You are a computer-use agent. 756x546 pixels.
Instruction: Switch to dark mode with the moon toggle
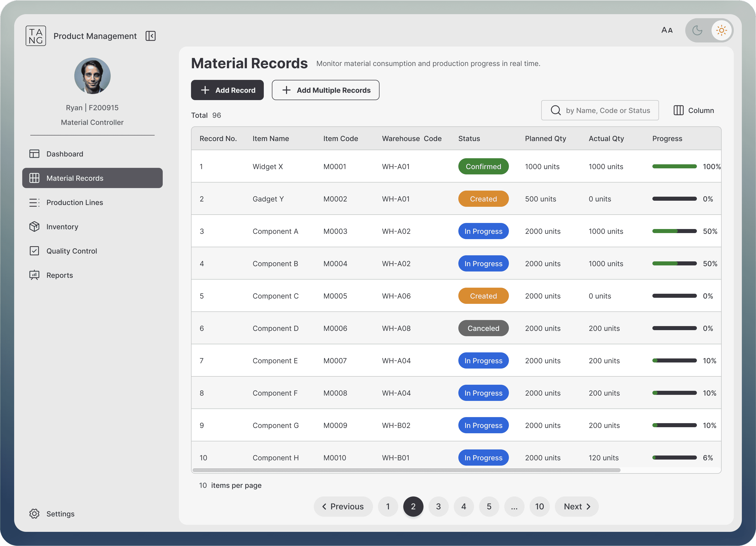697,30
